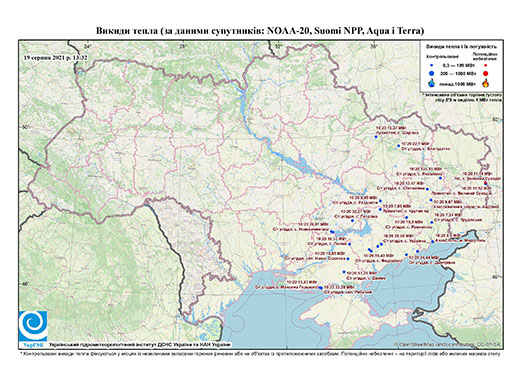Click the blue marker labeled 15.27 MW
Screen dimensions: 520x368
pyautogui.click(x=376, y=137)
